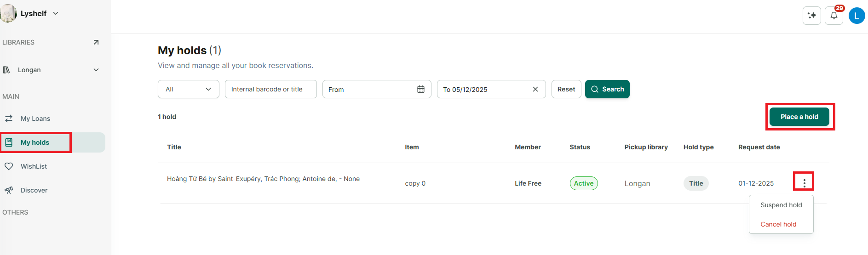Click the Item column header
This screenshot has width=868, height=255.
(412, 147)
